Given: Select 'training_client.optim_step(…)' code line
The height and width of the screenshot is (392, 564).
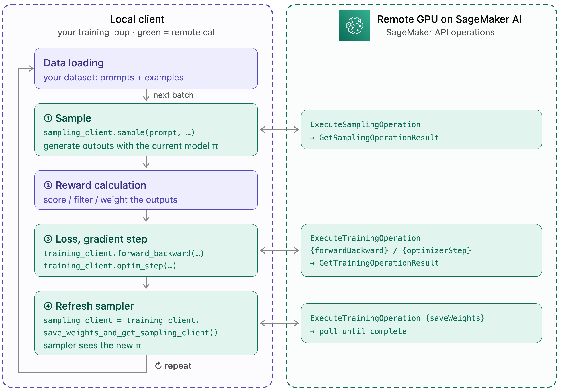Looking at the screenshot, I should pos(110,266).
